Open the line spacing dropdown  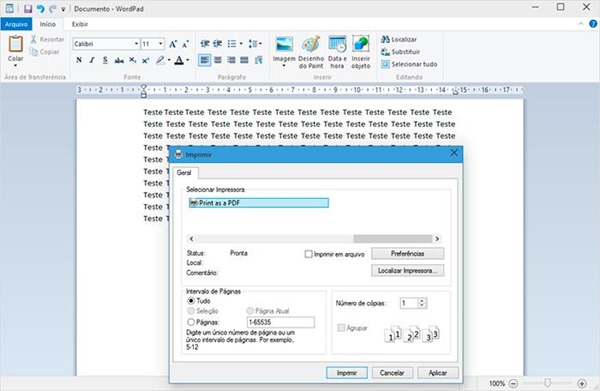click(x=255, y=44)
